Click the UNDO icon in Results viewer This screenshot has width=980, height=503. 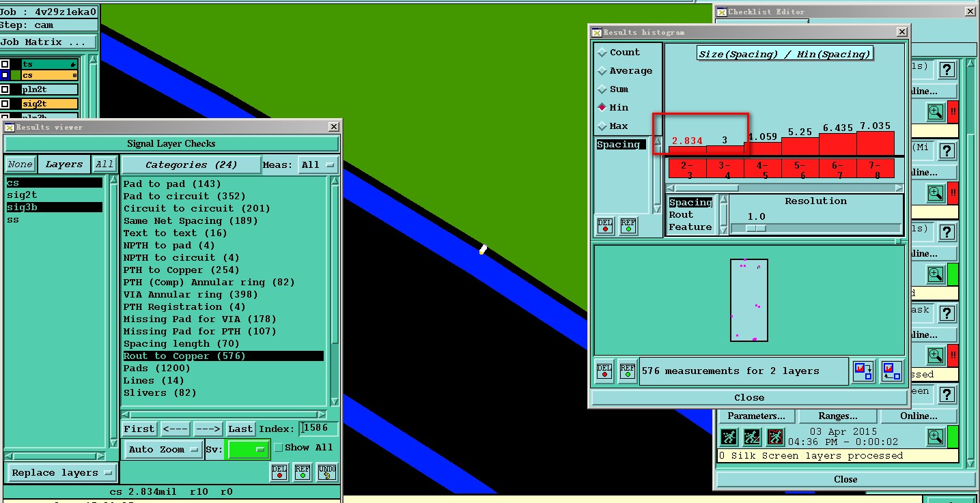tap(327, 472)
